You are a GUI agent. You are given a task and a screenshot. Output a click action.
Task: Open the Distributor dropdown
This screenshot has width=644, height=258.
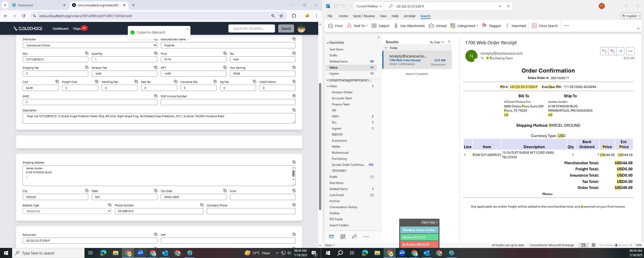[x=90, y=45]
